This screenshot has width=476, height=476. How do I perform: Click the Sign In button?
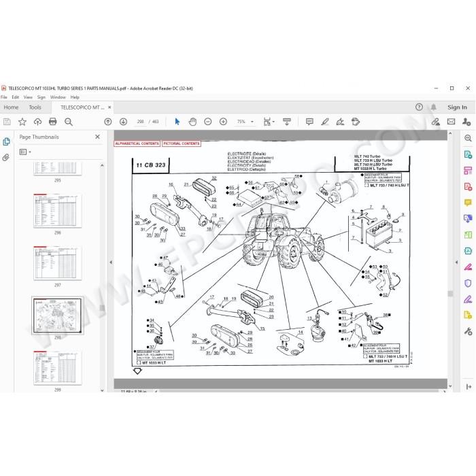(x=457, y=107)
